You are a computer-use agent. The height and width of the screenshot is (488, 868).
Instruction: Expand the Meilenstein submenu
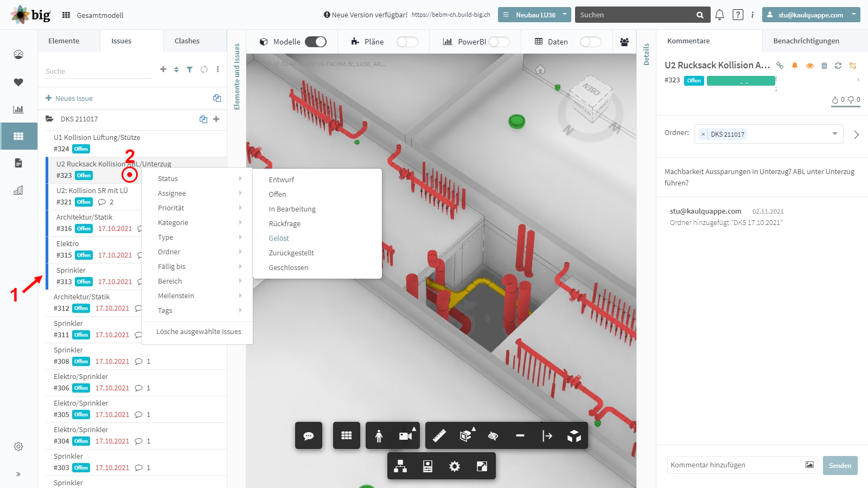pyautogui.click(x=197, y=296)
